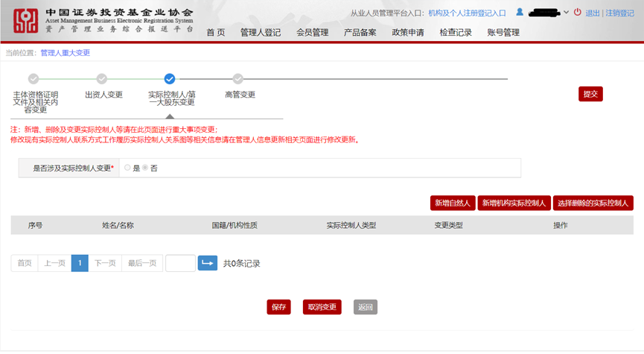644x354 pixels.
Task: Select 否 radio for controller change
Action: pyautogui.click(x=145, y=168)
